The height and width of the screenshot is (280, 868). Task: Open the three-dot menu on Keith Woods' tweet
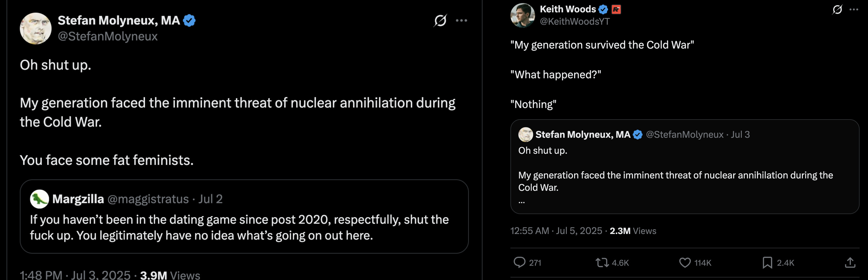pos(853,10)
